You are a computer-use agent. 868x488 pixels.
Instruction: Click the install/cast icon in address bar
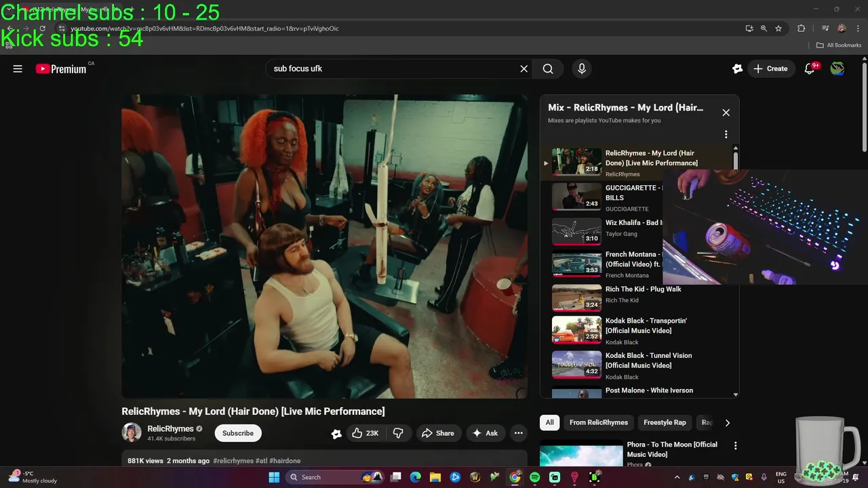pyautogui.click(x=749, y=28)
